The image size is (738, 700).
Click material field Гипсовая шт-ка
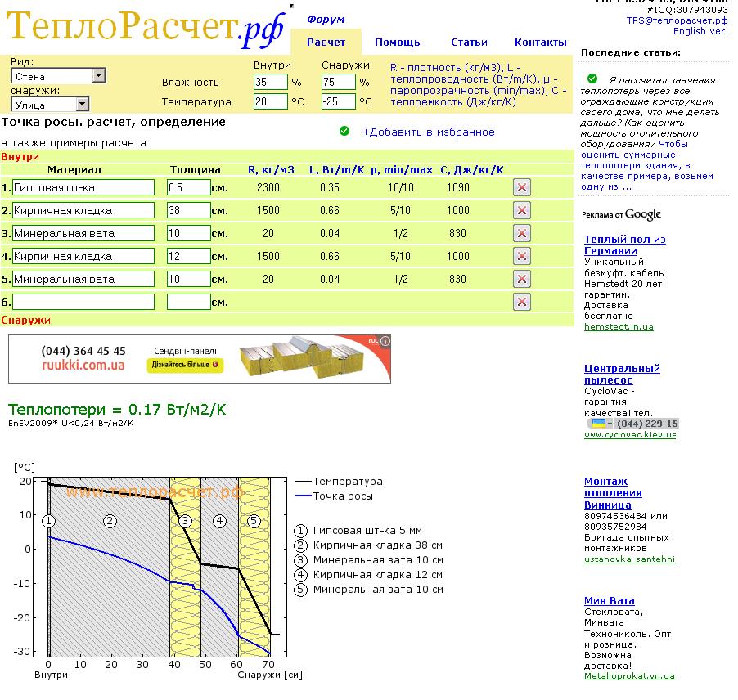[83, 187]
